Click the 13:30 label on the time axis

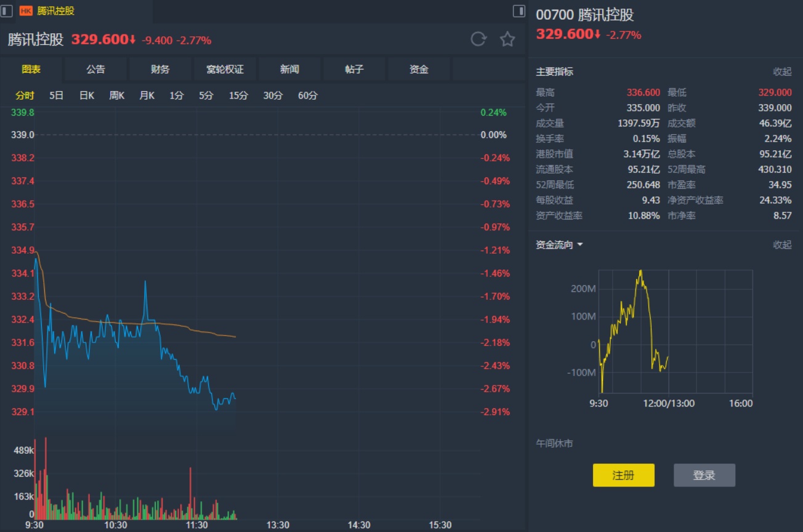pos(278,525)
